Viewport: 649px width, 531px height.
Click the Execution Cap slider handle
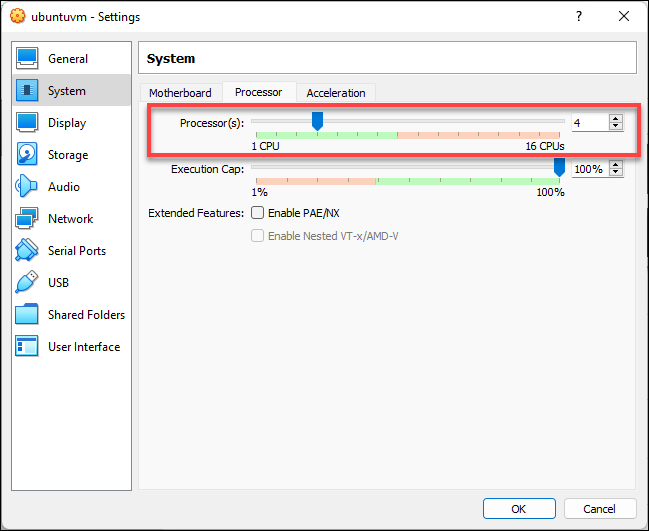559,168
